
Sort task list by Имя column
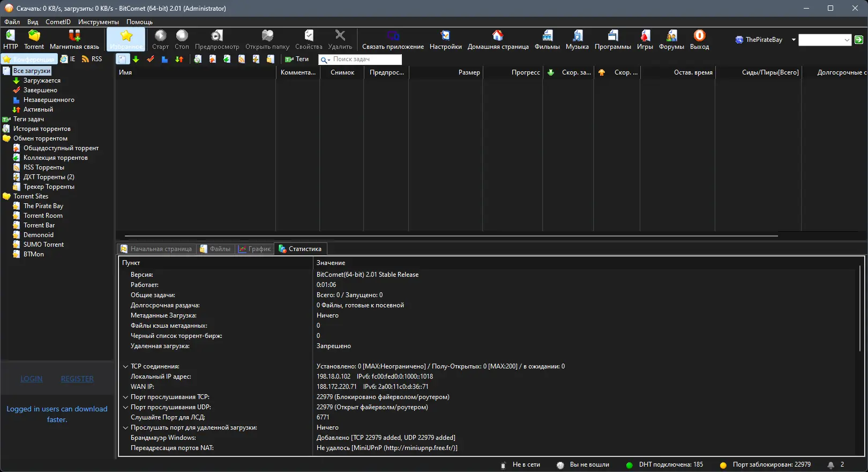coord(196,72)
